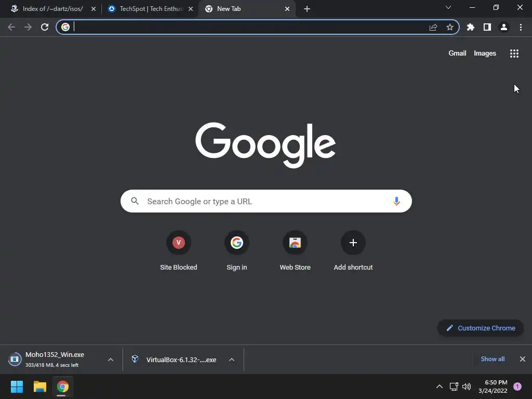
Task: Close the Index of /~dartz/isos/ tab
Action: pyautogui.click(x=94, y=9)
